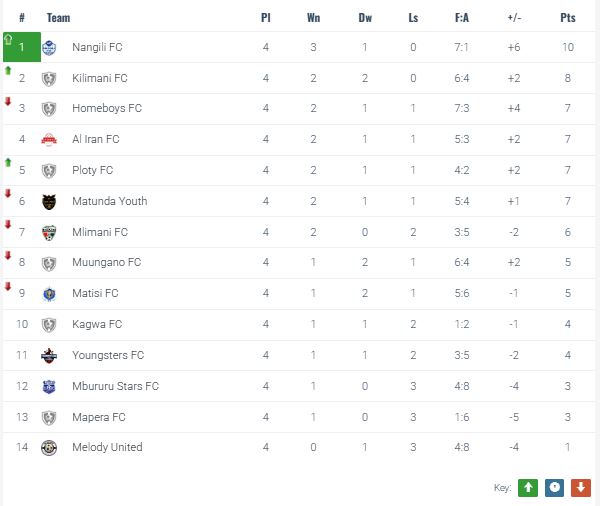Click the red down-arrow key icon
The height and width of the screenshot is (506, 600).
tap(581, 487)
